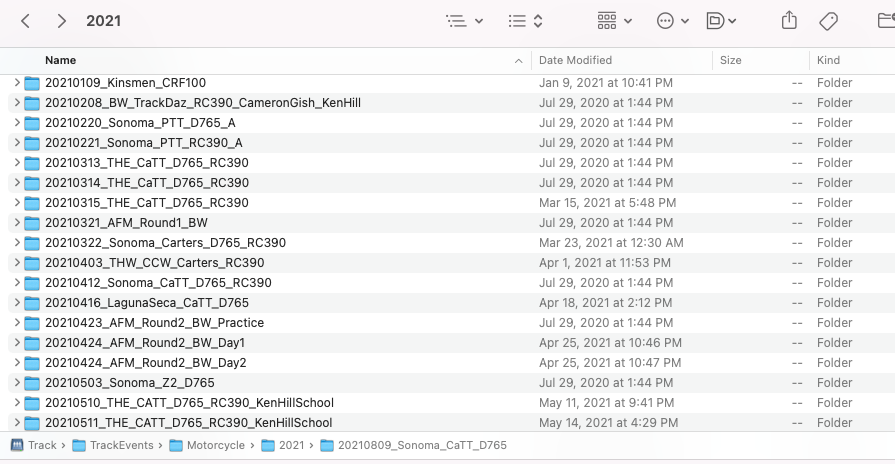The height and width of the screenshot is (464, 895).
Task: Expand 20210109_Kinsmen_CRF100 folder
Action: click(17, 83)
